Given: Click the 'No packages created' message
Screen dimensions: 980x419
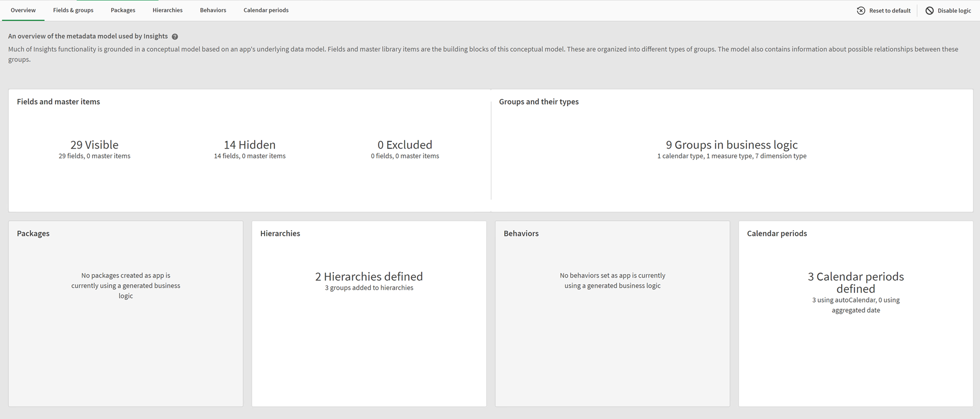Looking at the screenshot, I should pos(126,286).
